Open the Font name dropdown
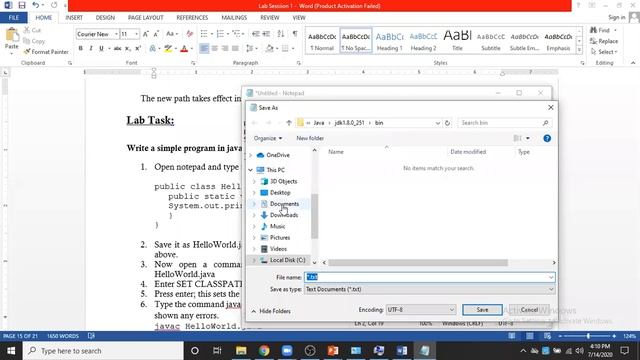This screenshot has width=640, height=360. pos(116,34)
